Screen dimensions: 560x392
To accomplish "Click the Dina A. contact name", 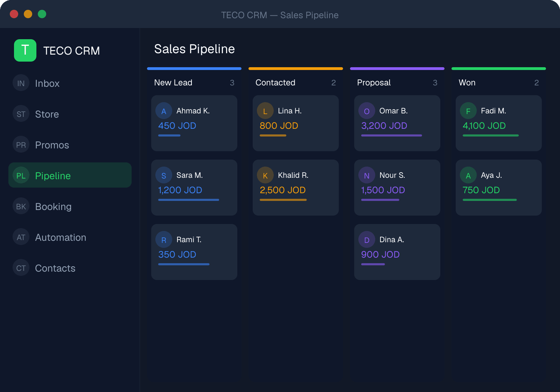I will click(392, 240).
